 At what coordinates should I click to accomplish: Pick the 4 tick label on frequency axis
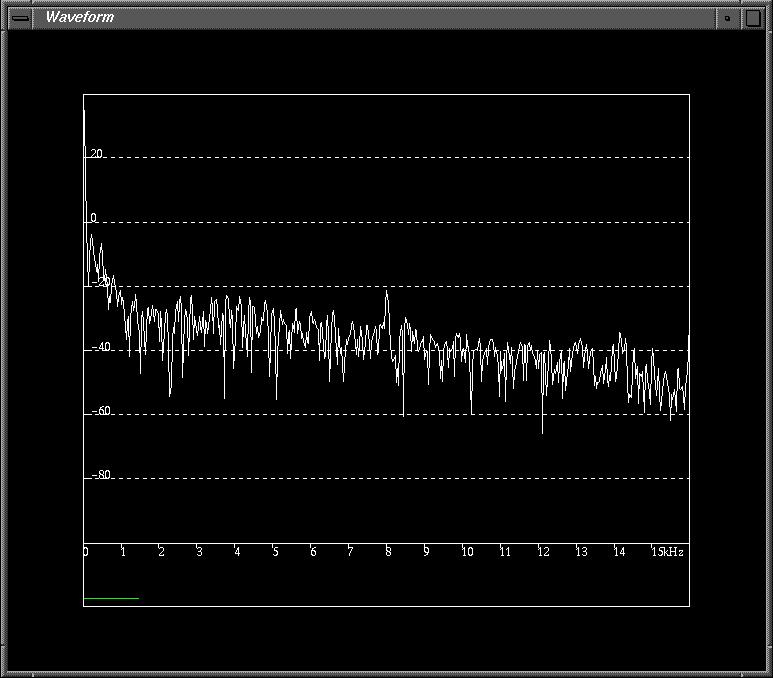click(237, 552)
